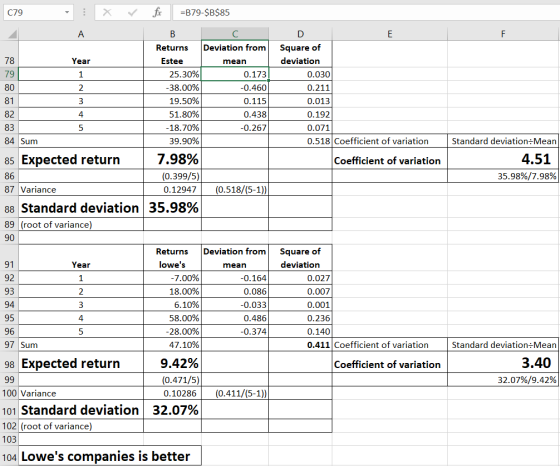Select the expected return 9.42% cell
This screenshot has width=560, height=466.
172,363
